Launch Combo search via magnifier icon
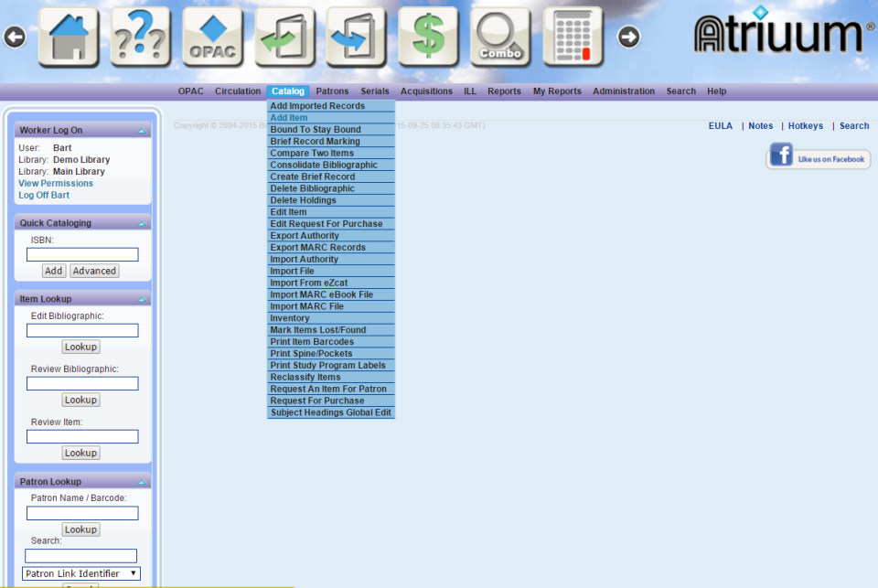878x588 pixels. click(500, 37)
